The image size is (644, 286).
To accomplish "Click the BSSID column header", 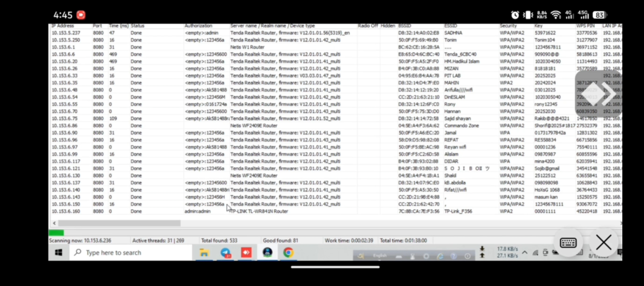I will click(x=405, y=26).
